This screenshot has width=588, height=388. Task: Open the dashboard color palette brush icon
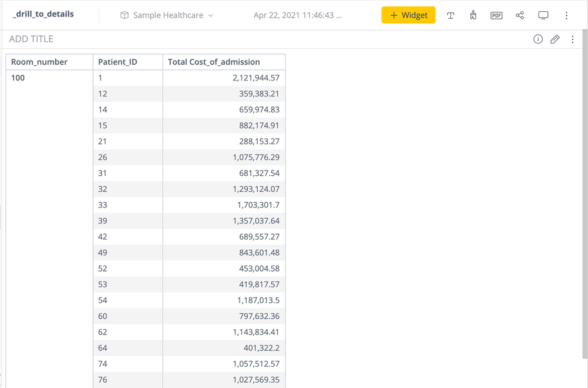pos(473,15)
